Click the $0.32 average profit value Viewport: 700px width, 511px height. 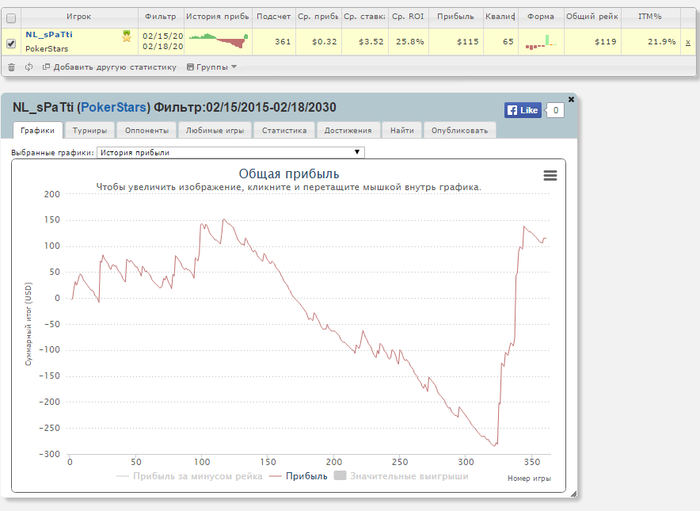coord(324,42)
